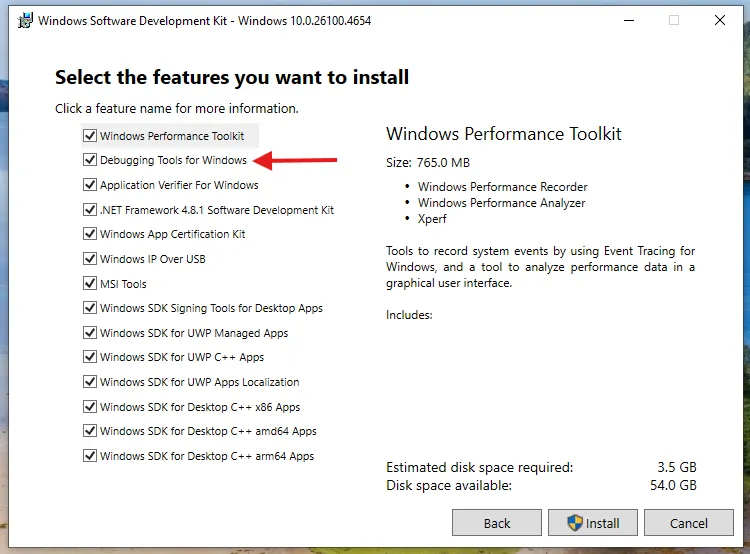The height and width of the screenshot is (554, 750).
Task: Click the 54.0 GB available disk space value
Action: [x=673, y=485]
